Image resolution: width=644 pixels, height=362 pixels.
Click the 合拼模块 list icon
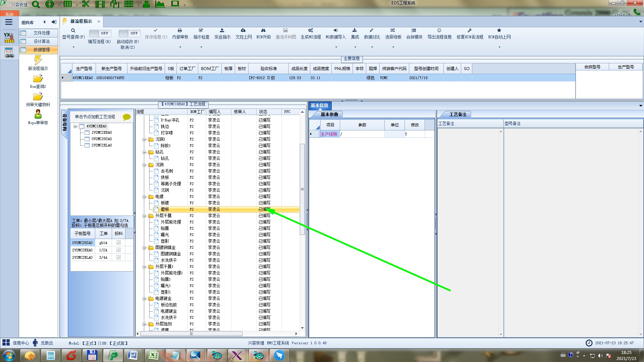[414, 31]
